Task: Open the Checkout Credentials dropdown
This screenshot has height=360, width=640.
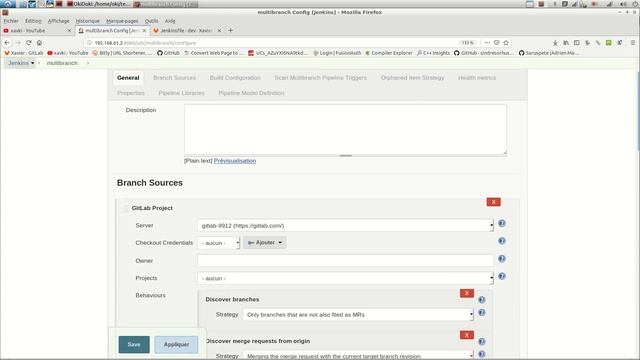Action: [x=218, y=243]
